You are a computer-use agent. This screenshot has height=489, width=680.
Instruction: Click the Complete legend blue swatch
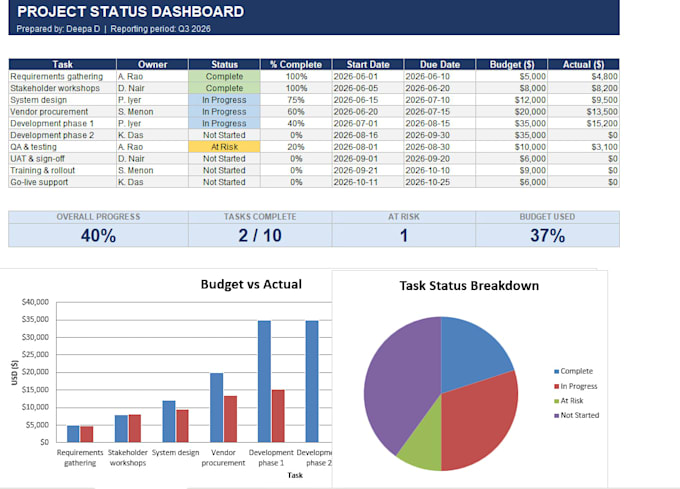point(556,372)
